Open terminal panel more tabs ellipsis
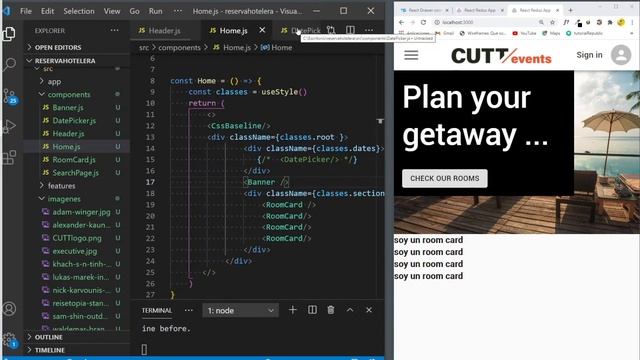Screen dimensions: 640x360 [189, 310]
